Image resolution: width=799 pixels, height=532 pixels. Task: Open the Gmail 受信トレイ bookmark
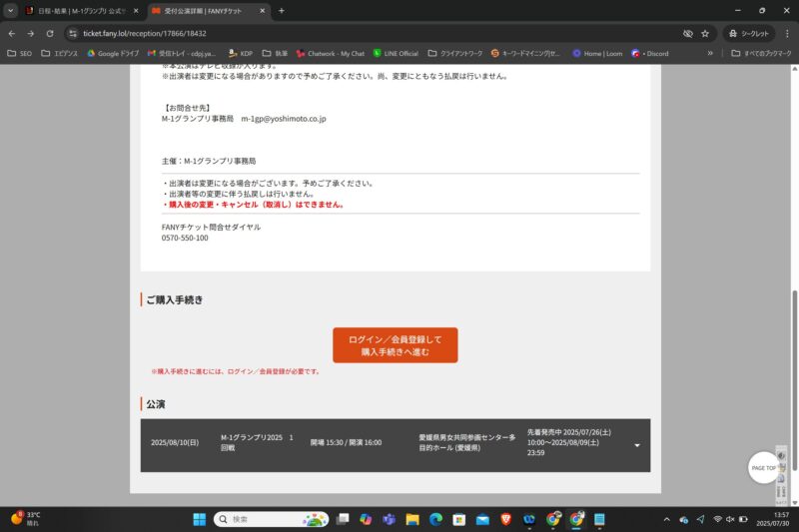coord(182,54)
